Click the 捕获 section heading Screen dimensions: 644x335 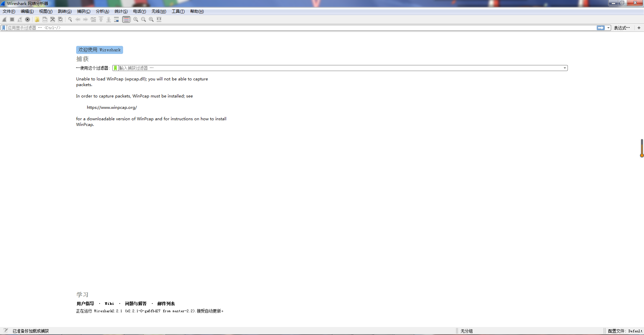[x=83, y=59]
